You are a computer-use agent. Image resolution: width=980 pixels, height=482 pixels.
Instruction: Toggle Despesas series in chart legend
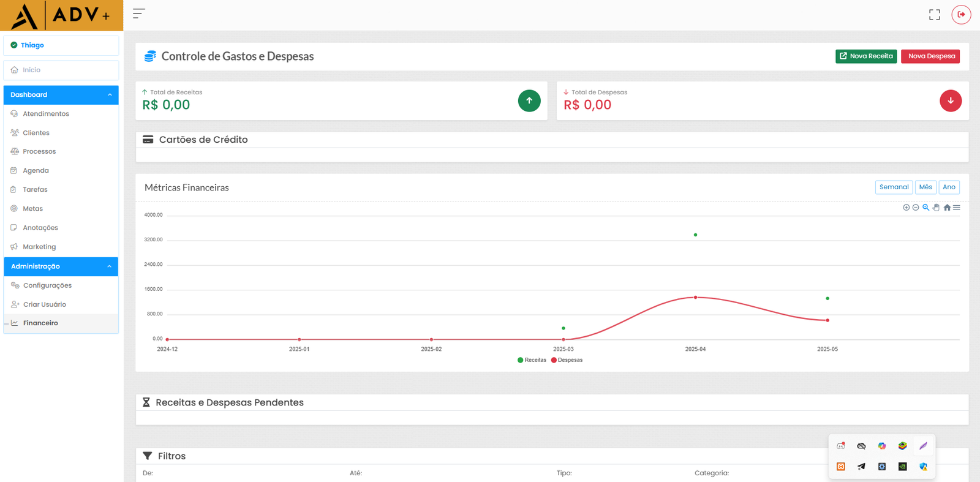pyautogui.click(x=567, y=360)
